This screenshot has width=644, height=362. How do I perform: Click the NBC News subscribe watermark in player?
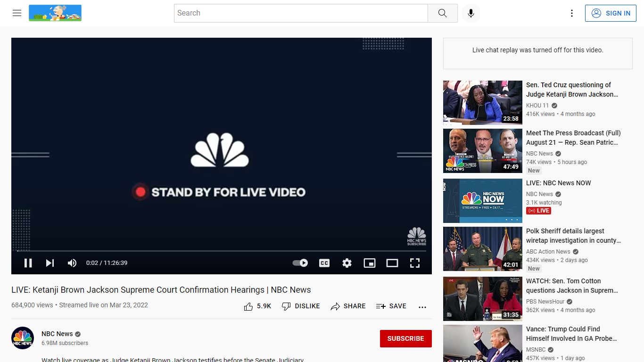pos(417,236)
